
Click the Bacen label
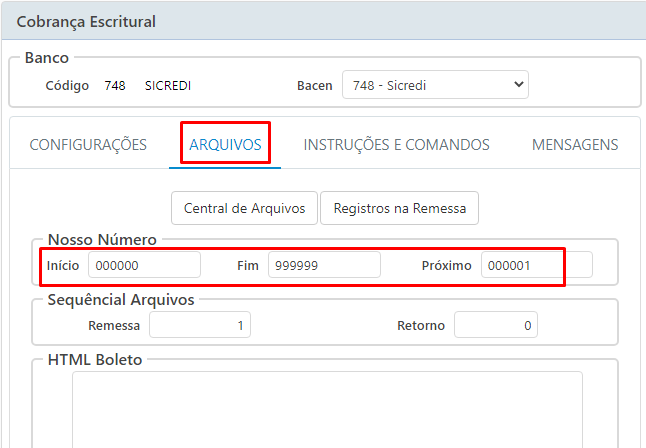[315, 85]
